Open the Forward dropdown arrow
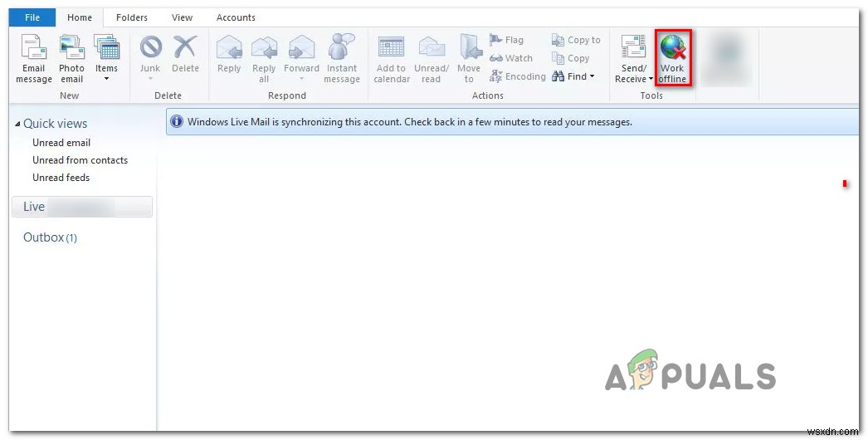 point(302,79)
